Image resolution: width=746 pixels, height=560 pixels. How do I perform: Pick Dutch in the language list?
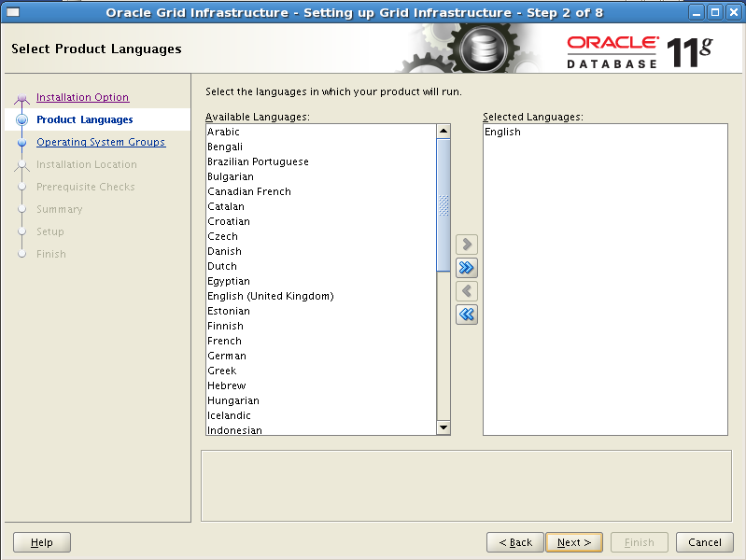point(321,266)
